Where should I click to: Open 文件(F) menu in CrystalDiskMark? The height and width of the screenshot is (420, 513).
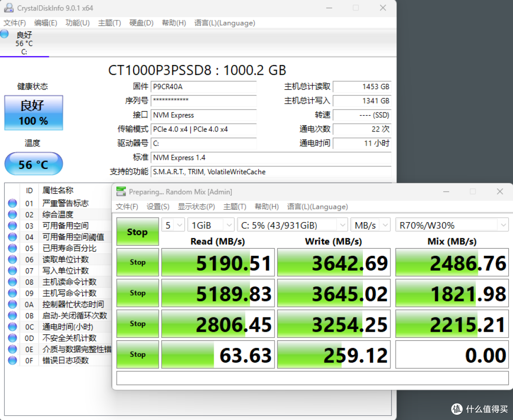[127, 206]
